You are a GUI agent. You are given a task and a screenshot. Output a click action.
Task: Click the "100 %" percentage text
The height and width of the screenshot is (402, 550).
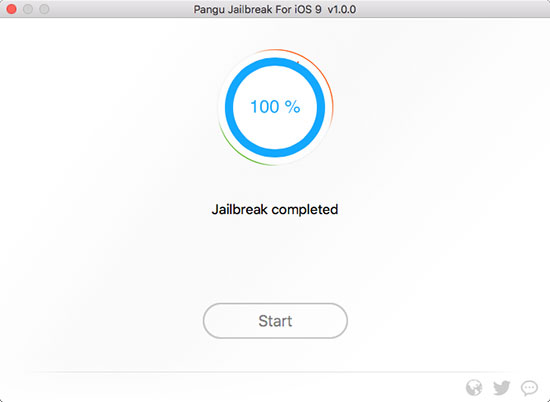pyautogui.click(x=275, y=107)
